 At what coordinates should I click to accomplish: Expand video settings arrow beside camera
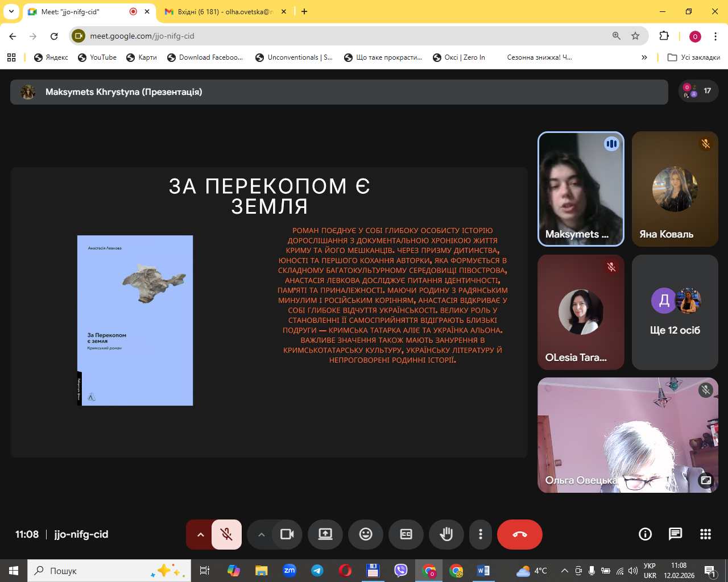(x=261, y=534)
